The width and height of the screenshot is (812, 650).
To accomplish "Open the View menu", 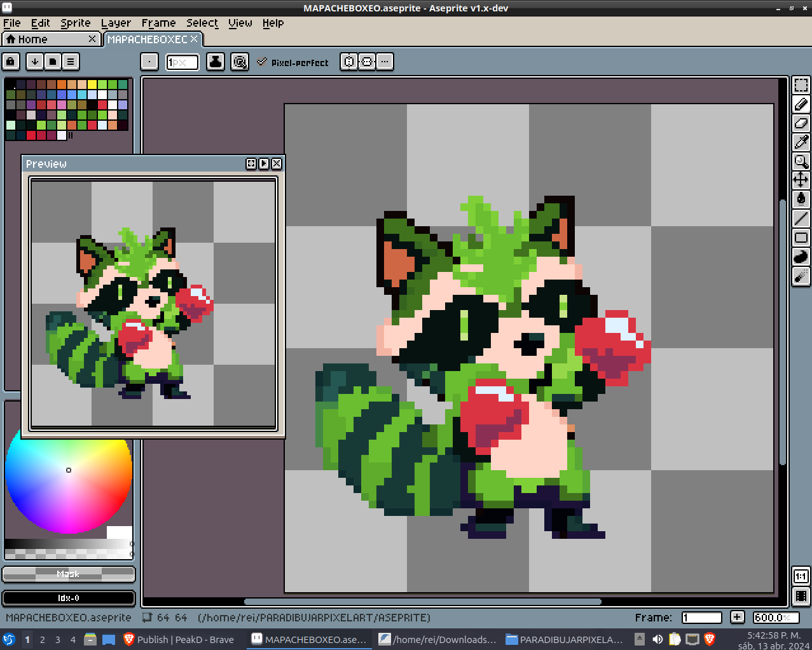I will point(240,23).
